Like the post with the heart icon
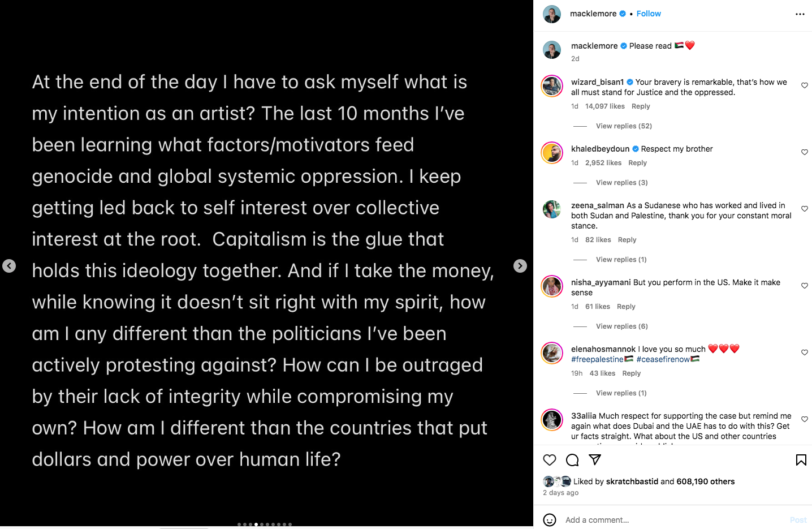The image size is (812, 529). point(549,460)
